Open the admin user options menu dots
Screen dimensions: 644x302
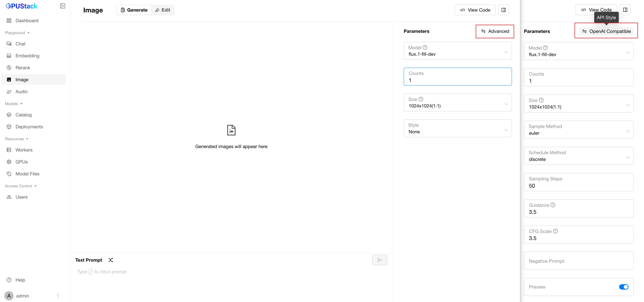pyautogui.click(x=58, y=296)
